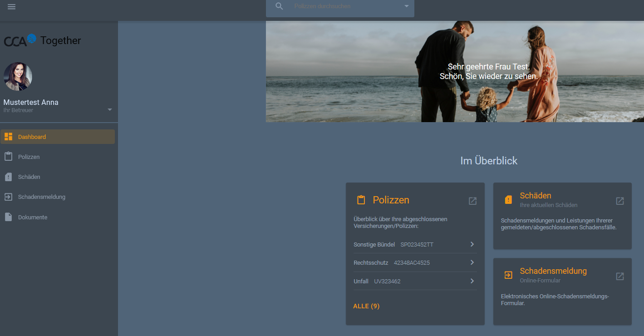This screenshot has width=644, height=336.
Task: Click the Schäden card warning icon
Action: (x=508, y=200)
